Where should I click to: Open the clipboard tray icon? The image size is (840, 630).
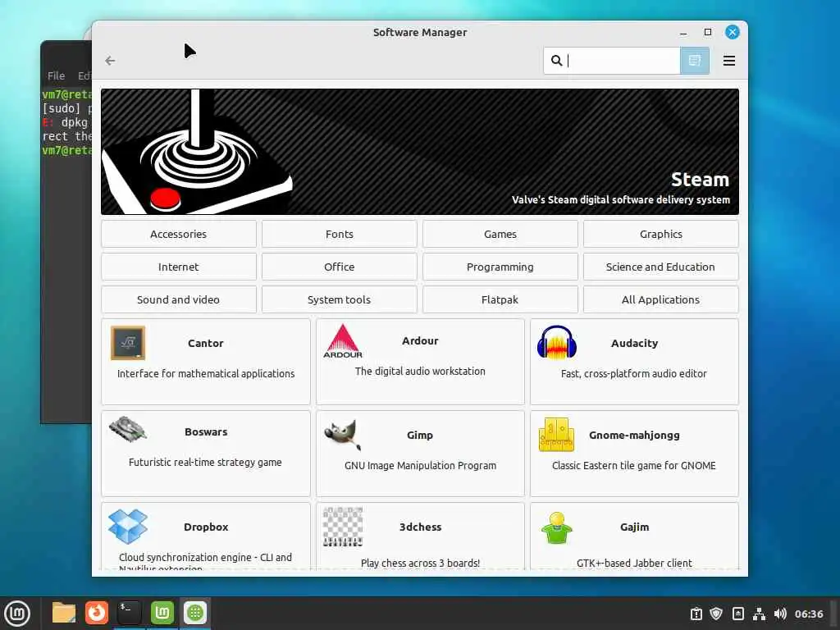pyautogui.click(x=696, y=614)
